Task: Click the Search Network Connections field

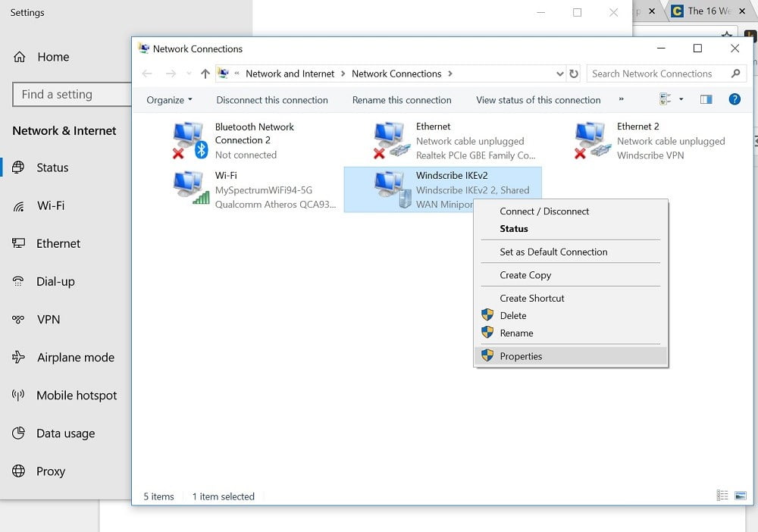Action: [658, 74]
